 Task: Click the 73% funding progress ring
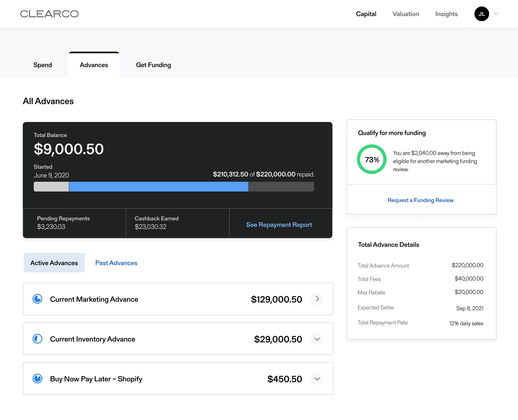[x=372, y=159]
